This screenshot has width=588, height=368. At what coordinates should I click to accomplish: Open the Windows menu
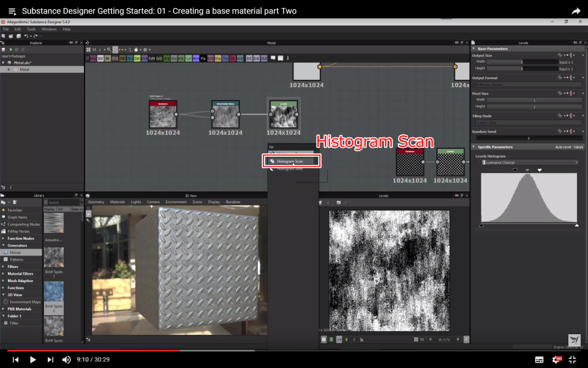[49, 29]
